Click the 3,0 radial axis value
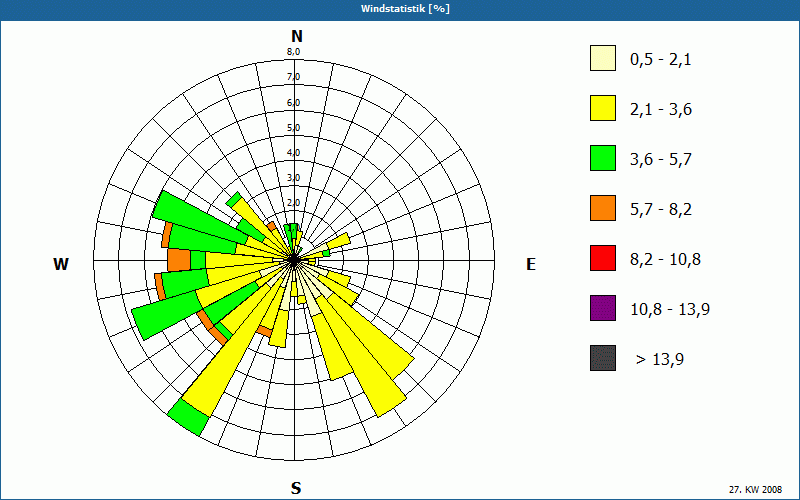800x500 pixels. pyautogui.click(x=293, y=178)
